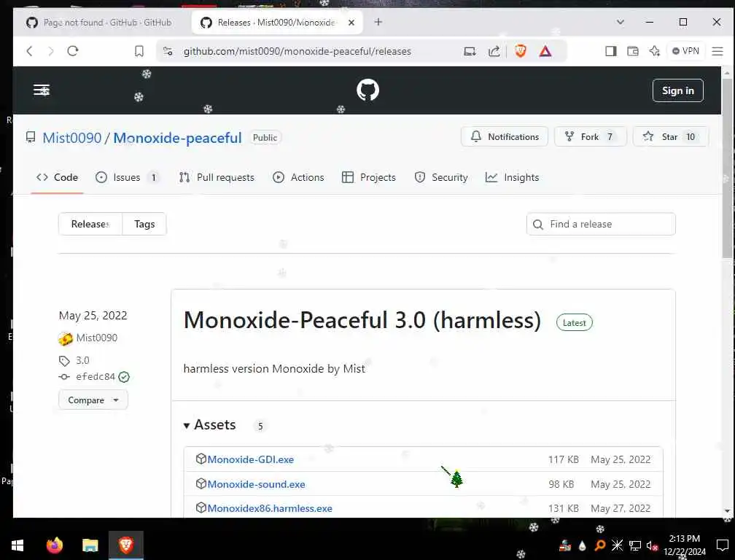735x560 pixels.
Task: Click the GitHub Octocat logo in the header
Action: [367, 90]
